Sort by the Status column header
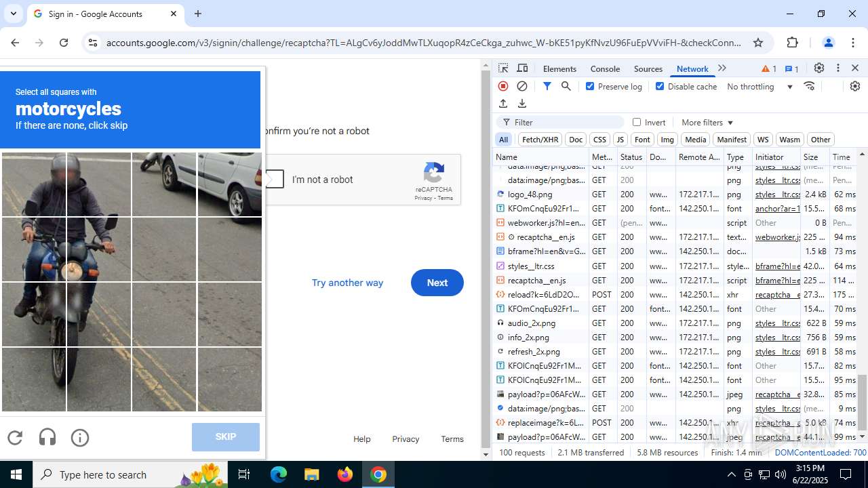The image size is (868, 488). (x=631, y=157)
